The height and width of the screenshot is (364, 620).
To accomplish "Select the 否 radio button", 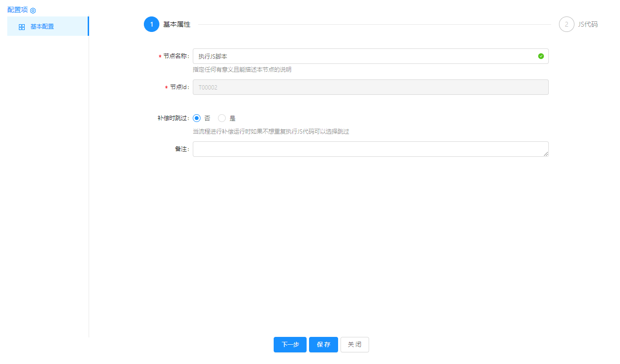I will (x=197, y=118).
